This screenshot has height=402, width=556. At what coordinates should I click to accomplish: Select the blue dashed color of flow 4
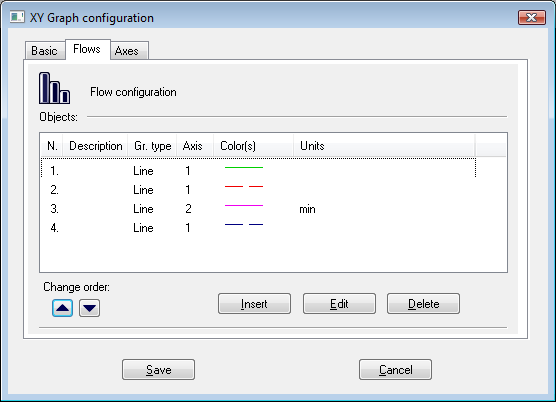[x=244, y=224]
